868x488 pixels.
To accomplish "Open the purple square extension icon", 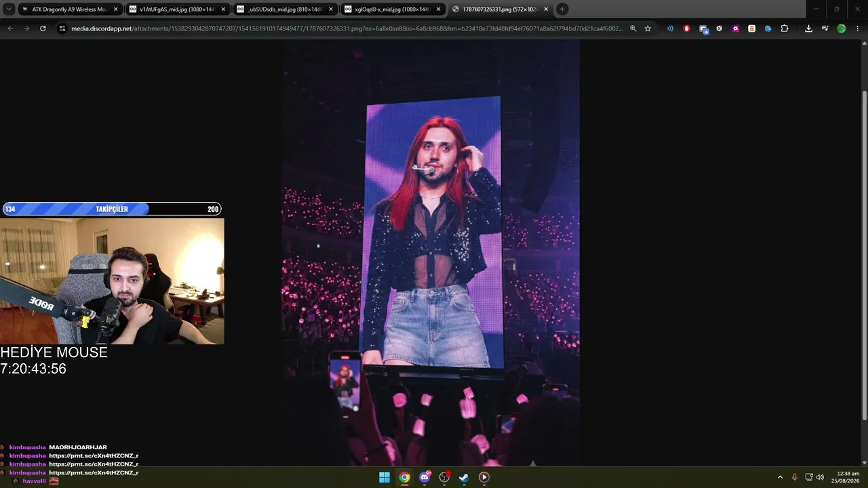I will coord(736,28).
